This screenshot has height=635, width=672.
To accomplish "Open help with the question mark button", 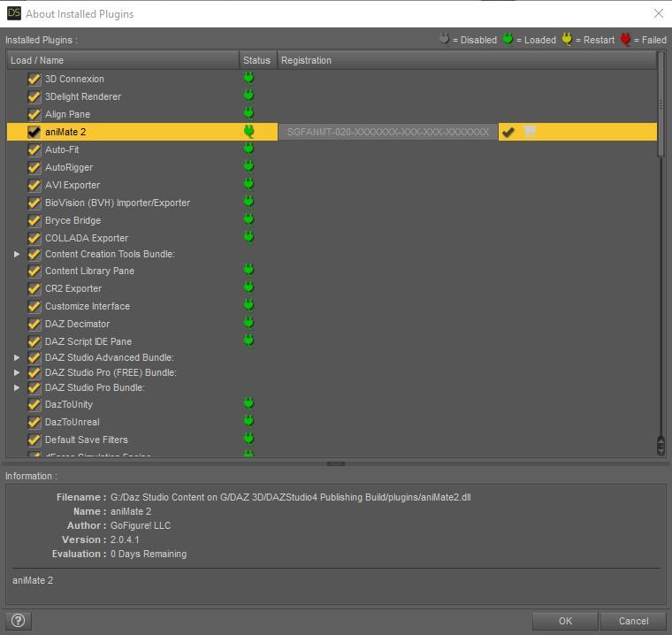I will pos(18,621).
